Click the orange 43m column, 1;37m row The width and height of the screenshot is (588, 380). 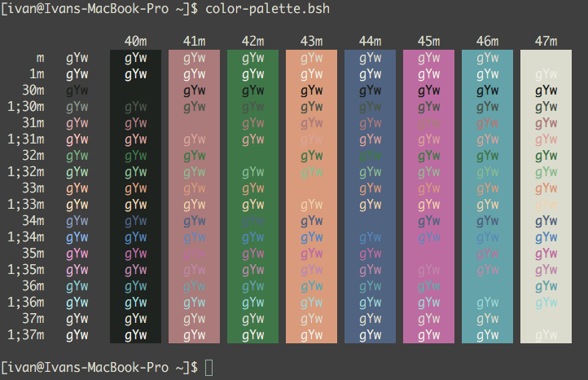tap(312, 334)
